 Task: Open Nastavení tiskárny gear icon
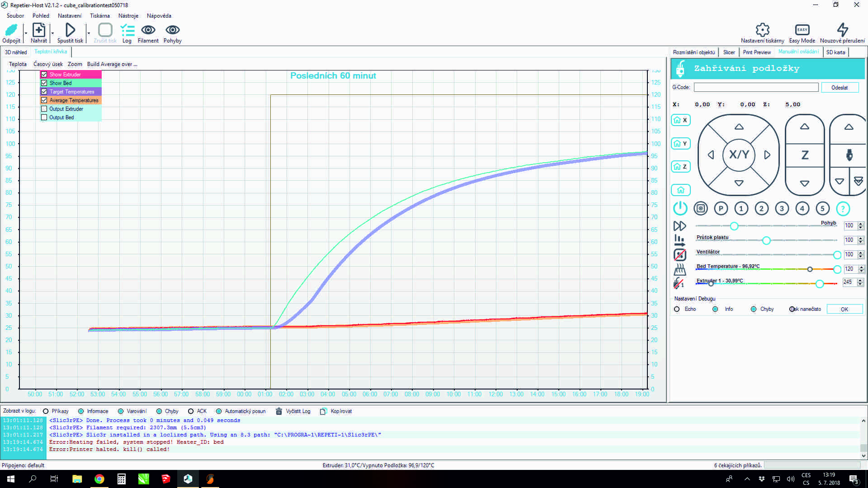tap(762, 30)
